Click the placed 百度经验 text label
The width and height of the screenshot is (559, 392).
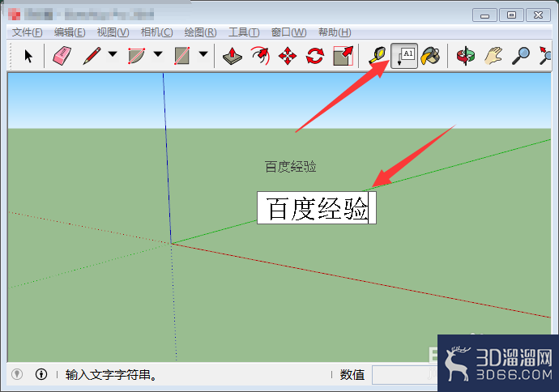click(290, 166)
